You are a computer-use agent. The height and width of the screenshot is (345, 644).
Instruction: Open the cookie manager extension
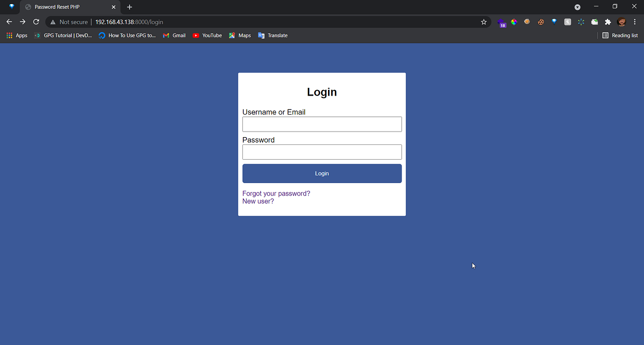coord(540,22)
